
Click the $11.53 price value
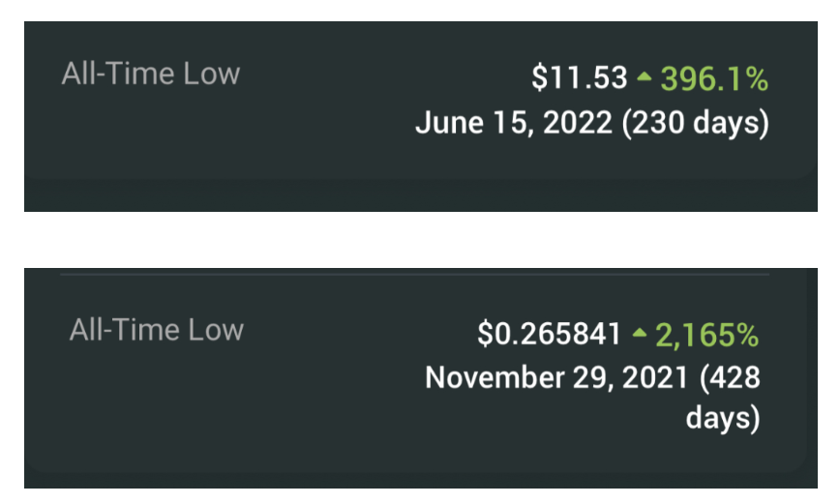coord(580,78)
